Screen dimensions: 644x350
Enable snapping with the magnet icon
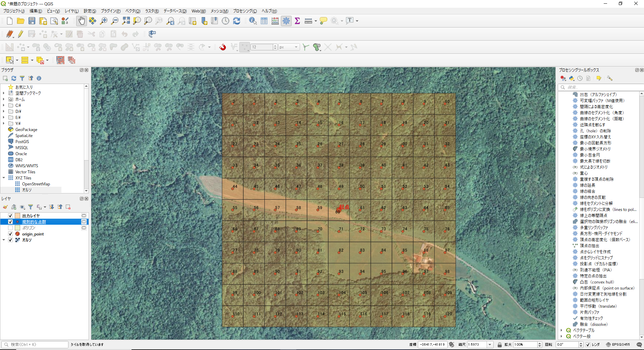pos(222,47)
